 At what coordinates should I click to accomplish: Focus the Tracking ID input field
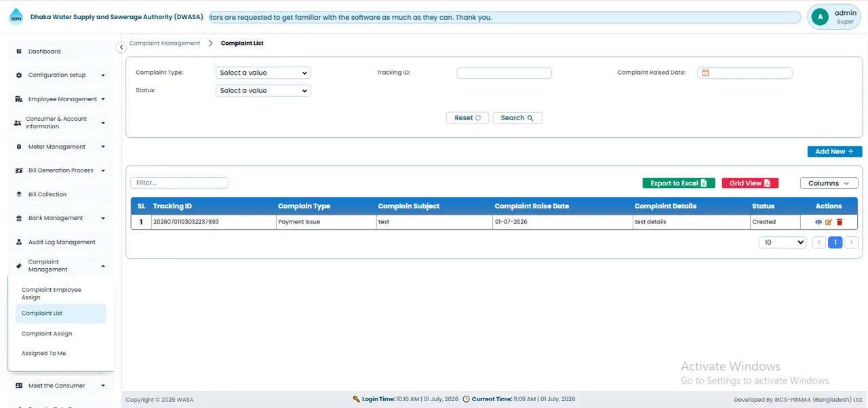(504, 73)
